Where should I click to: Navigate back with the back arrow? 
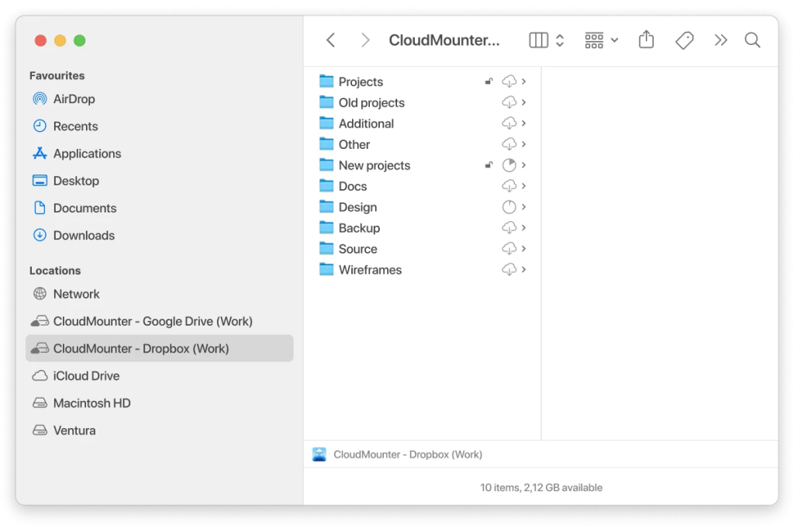tap(330, 40)
